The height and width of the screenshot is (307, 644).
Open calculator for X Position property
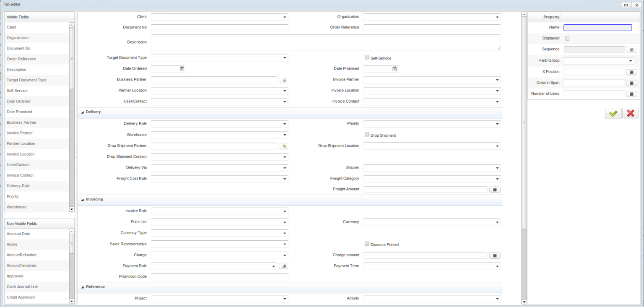[631, 72]
